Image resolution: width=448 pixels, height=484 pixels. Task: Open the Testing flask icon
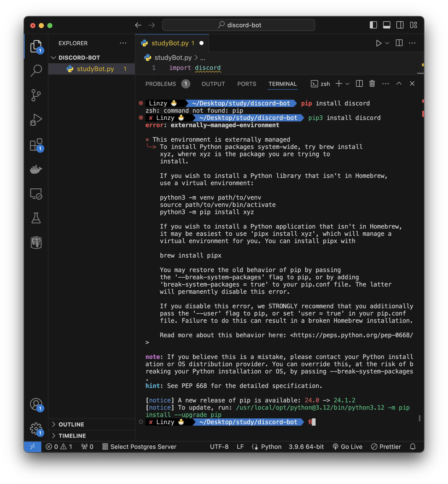click(36, 218)
